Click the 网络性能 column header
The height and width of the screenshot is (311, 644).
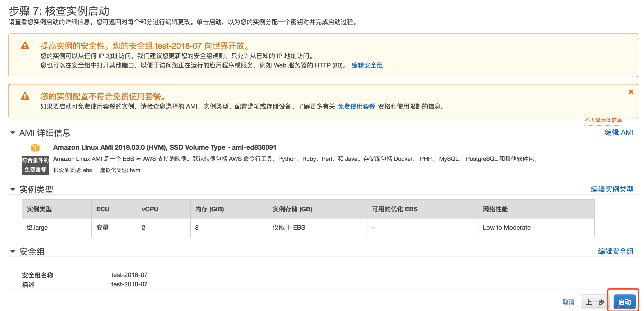[x=536, y=209]
